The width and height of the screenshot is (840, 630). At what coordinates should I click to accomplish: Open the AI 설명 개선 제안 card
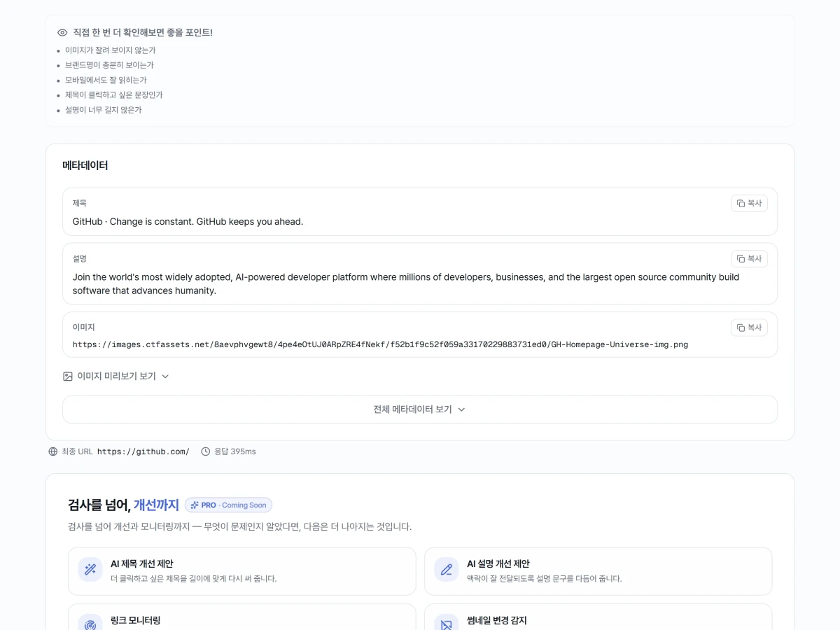click(598, 571)
